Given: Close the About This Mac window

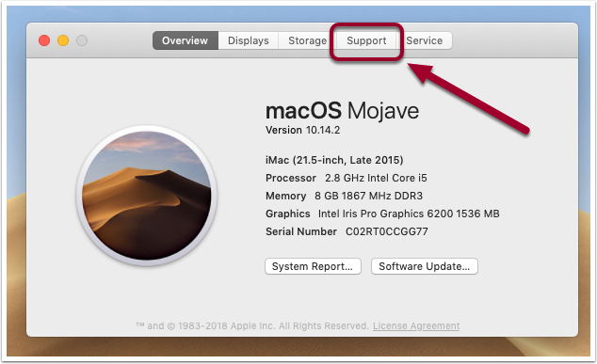Looking at the screenshot, I should click(x=44, y=40).
